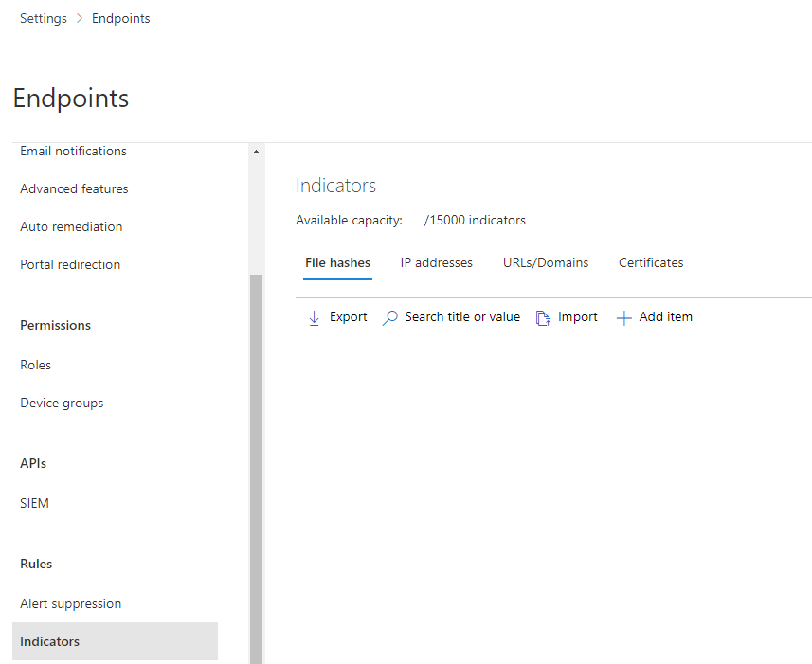812x664 pixels.
Task: Click the Rules section heading
Action: click(x=36, y=564)
